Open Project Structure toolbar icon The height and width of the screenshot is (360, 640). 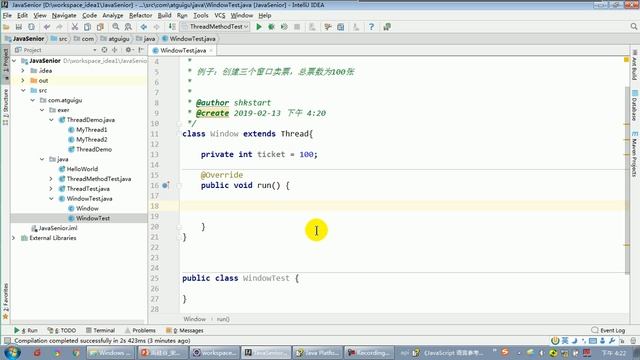[x=341, y=27]
